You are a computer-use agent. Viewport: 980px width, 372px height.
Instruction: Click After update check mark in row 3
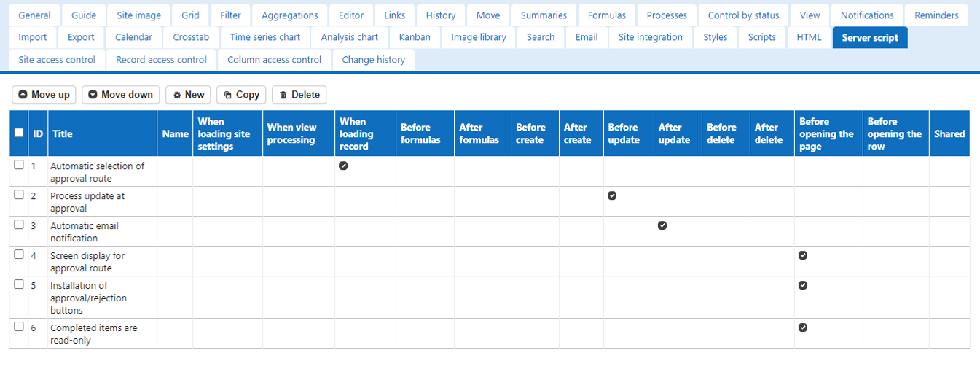662,225
